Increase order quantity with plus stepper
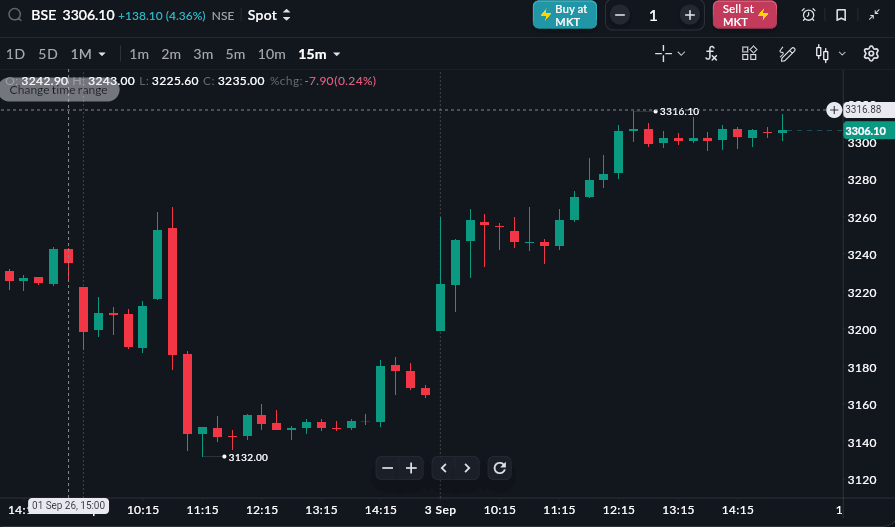 690,15
